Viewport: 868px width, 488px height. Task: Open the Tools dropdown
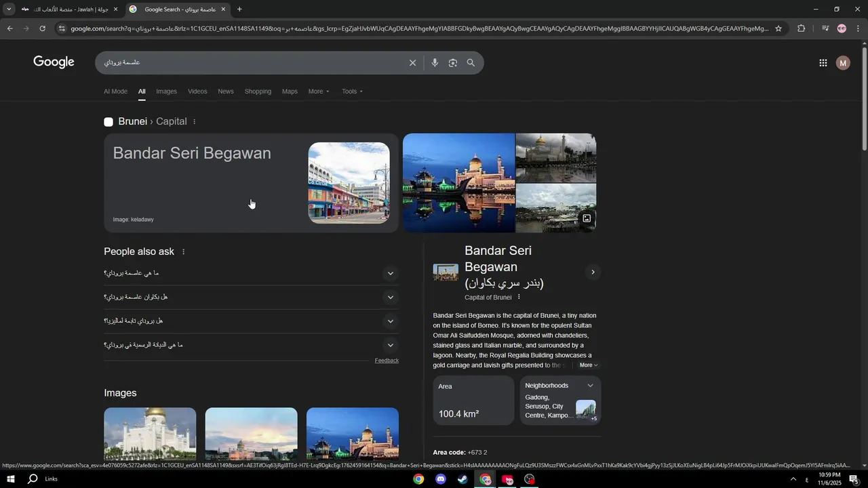pyautogui.click(x=352, y=91)
